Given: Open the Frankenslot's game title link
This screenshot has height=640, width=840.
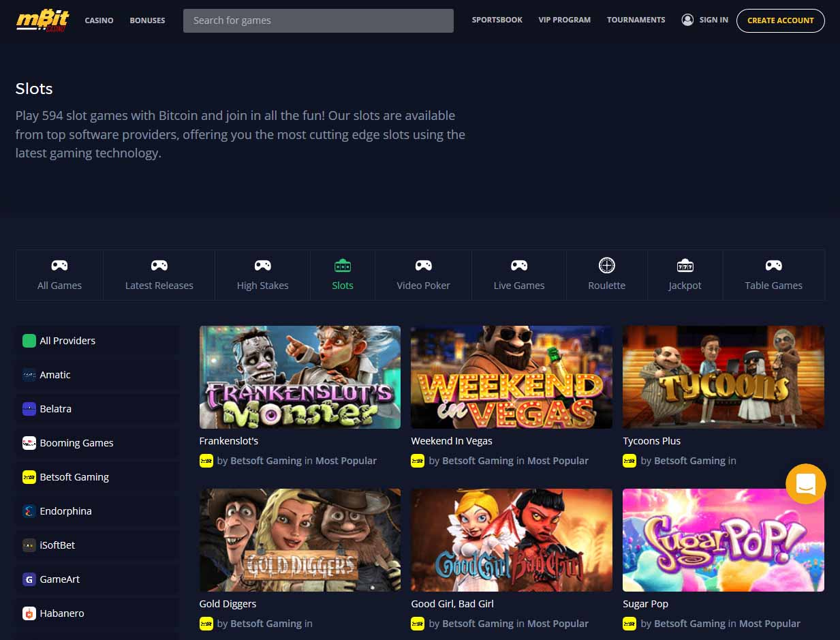Looking at the screenshot, I should (x=229, y=441).
